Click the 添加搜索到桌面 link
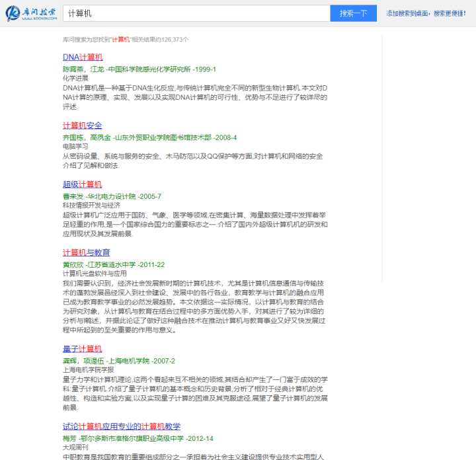The image size is (476, 460). 417,13
